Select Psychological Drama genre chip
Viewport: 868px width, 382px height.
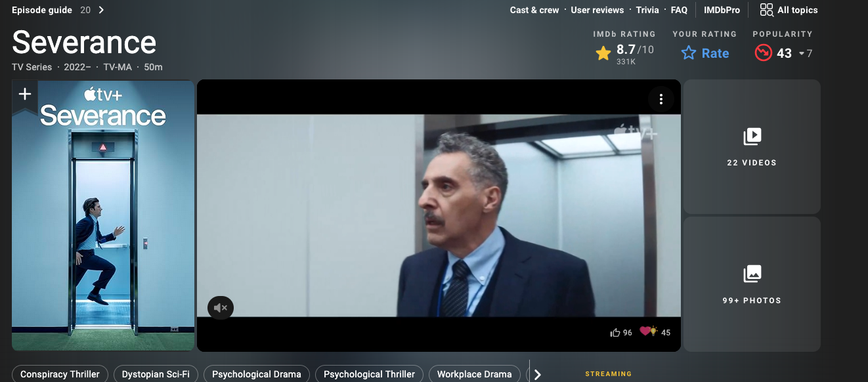(x=256, y=374)
